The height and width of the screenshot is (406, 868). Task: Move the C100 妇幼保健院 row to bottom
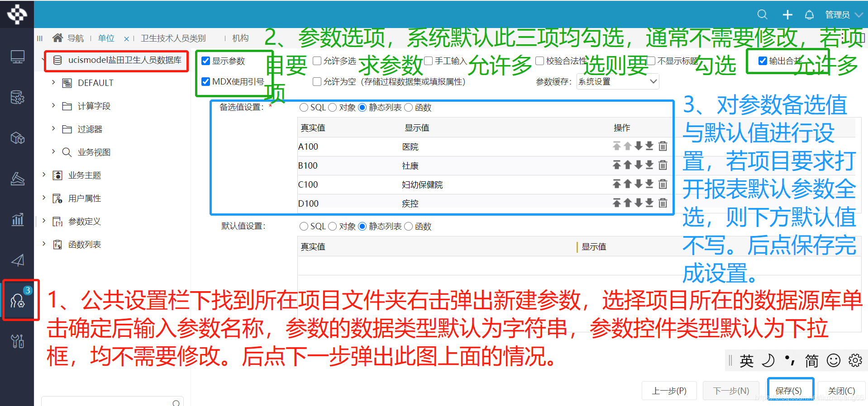click(x=649, y=184)
